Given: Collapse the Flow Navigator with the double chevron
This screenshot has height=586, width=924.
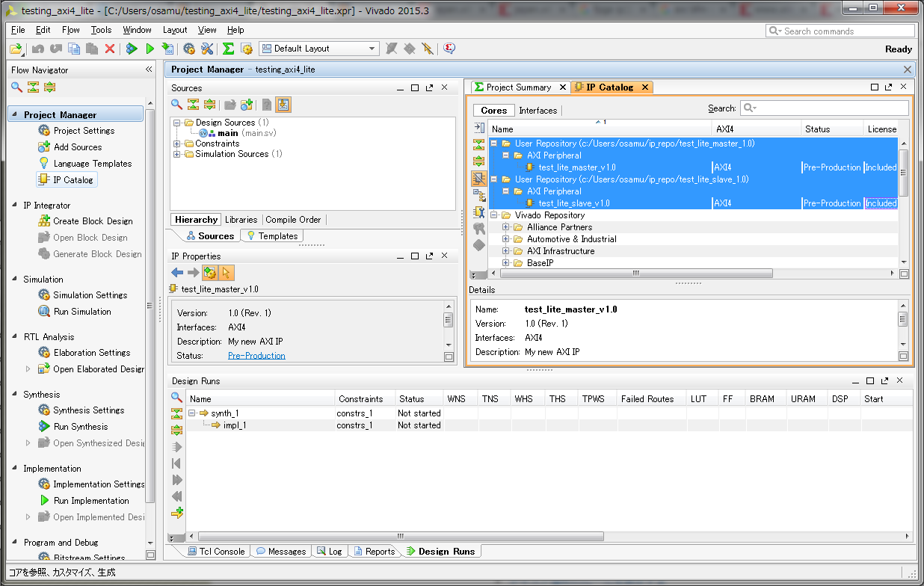Looking at the screenshot, I should point(149,70).
